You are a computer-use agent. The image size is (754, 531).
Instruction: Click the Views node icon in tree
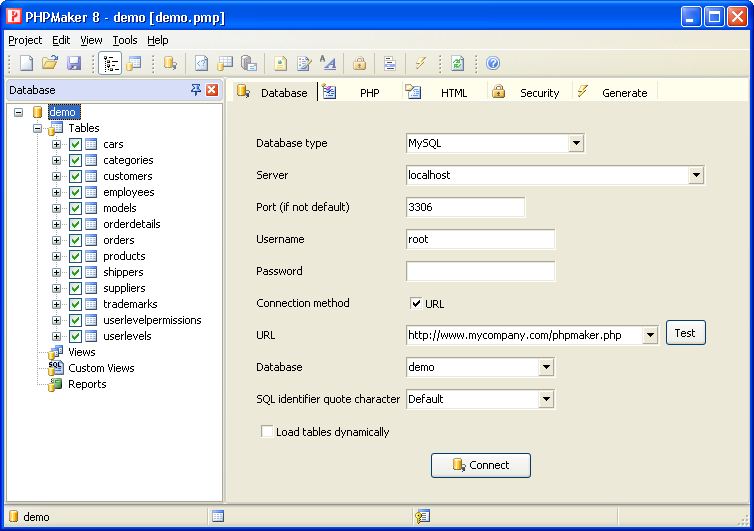[55, 352]
